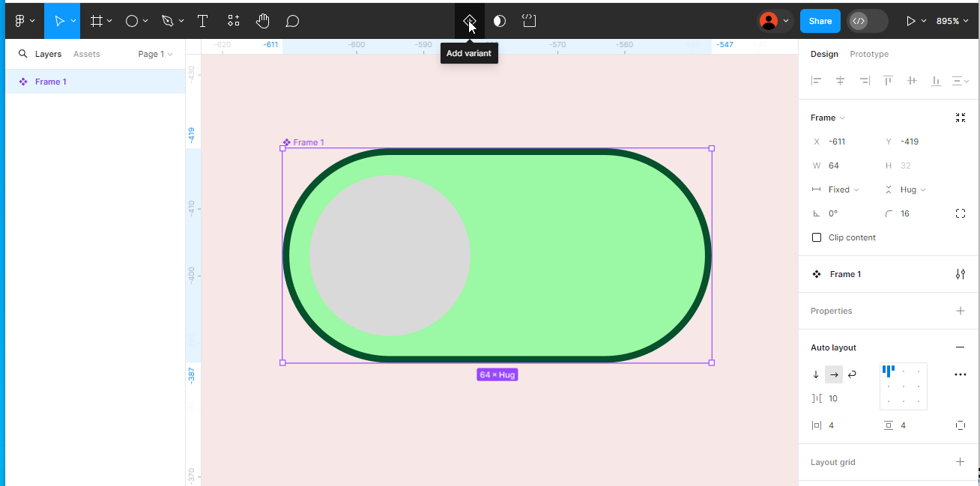Open shape tools chevron
980x486 pixels.
coord(145,21)
